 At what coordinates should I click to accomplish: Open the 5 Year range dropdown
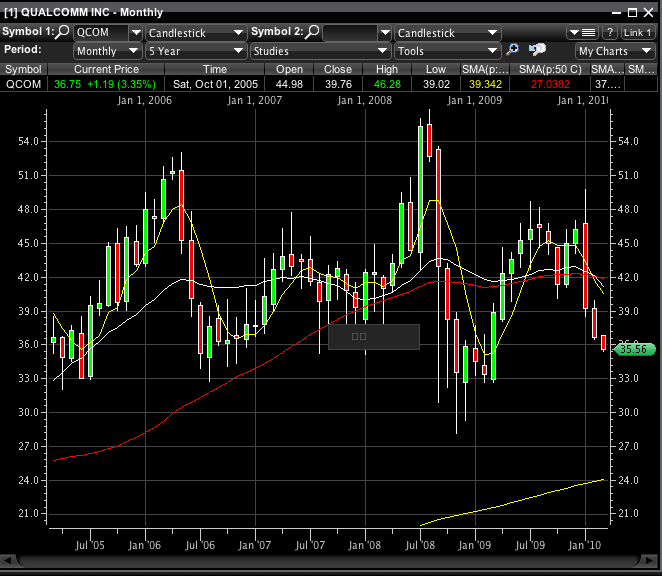(238, 50)
